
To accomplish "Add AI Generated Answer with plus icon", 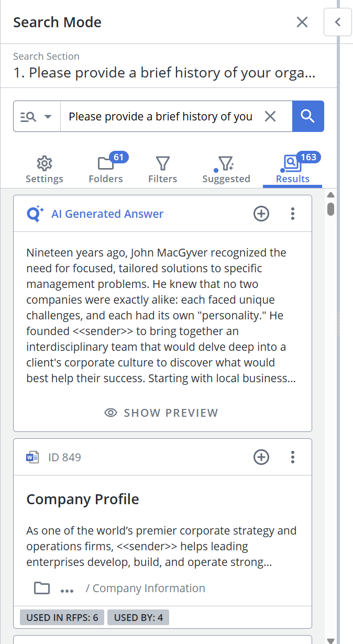I will coord(261,214).
